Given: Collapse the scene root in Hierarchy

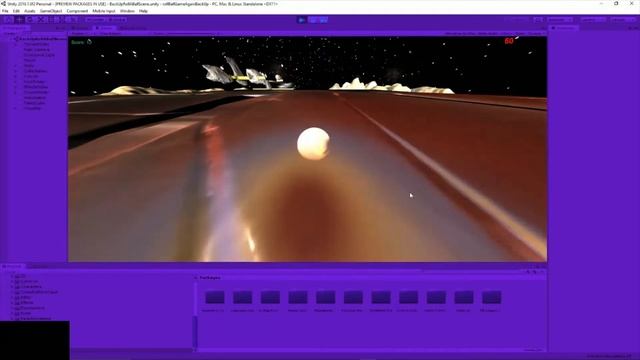Looking at the screenshot, I should [16, 39].
